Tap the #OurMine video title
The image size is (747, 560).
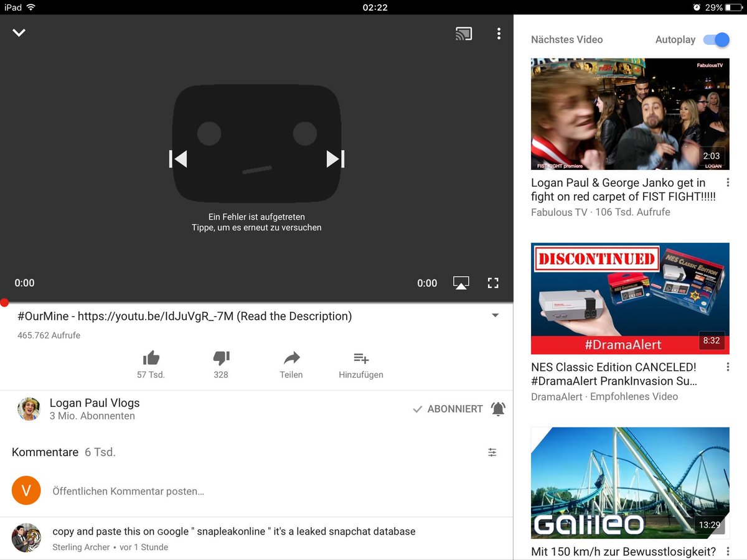185,316
